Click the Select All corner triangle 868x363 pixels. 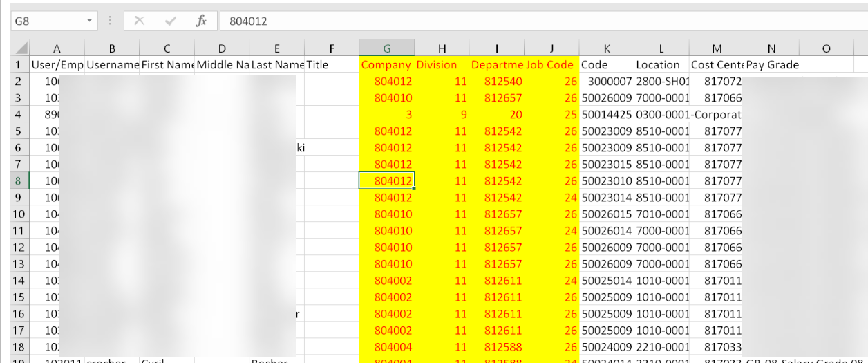[20, 48]
